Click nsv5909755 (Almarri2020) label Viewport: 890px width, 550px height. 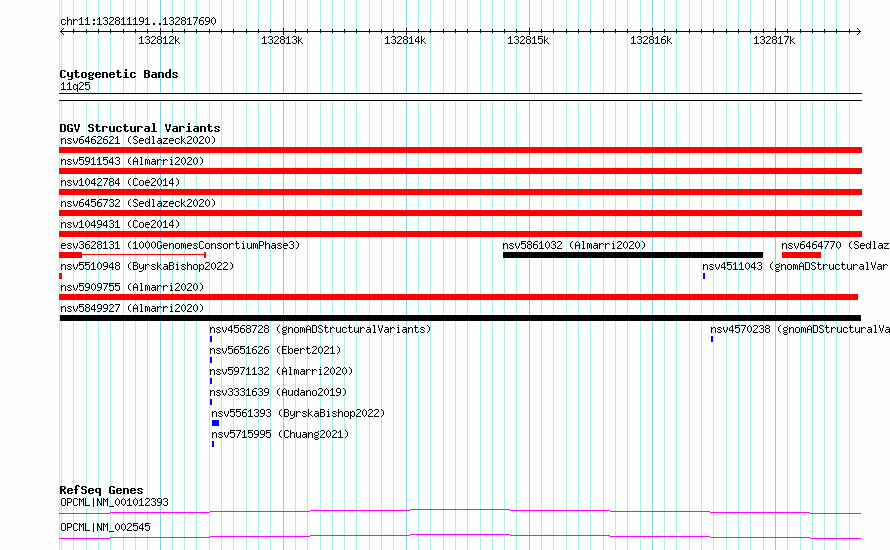pos(132,287)
